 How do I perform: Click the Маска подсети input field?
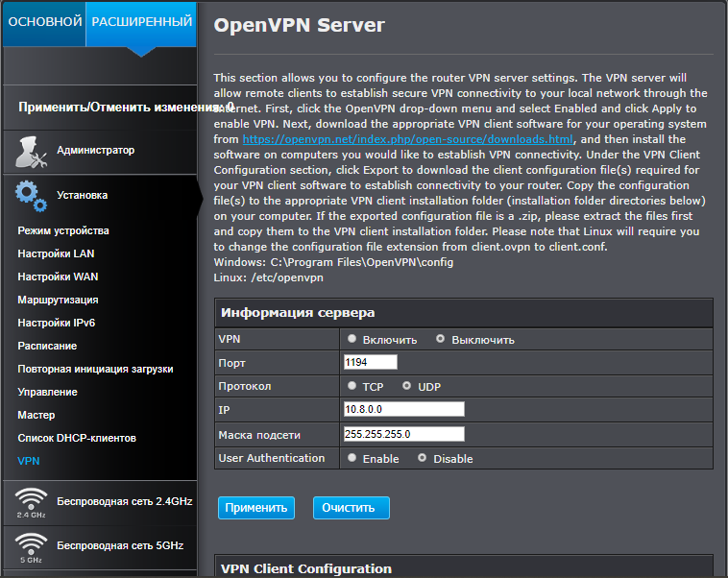[x=404, y=434]
